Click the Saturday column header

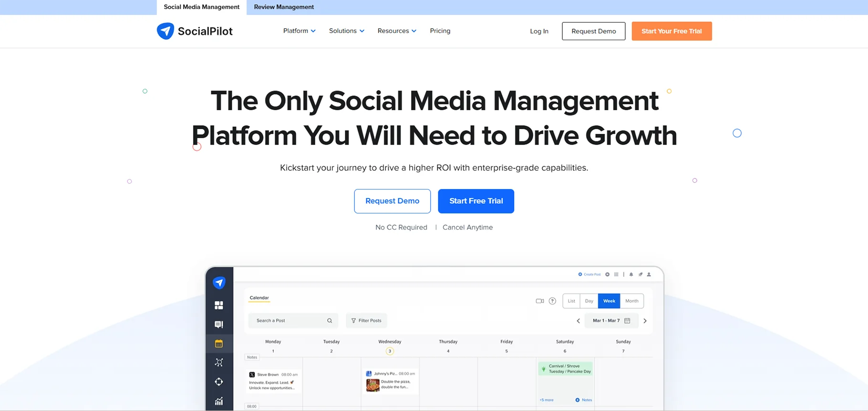(x=565, y=342)
